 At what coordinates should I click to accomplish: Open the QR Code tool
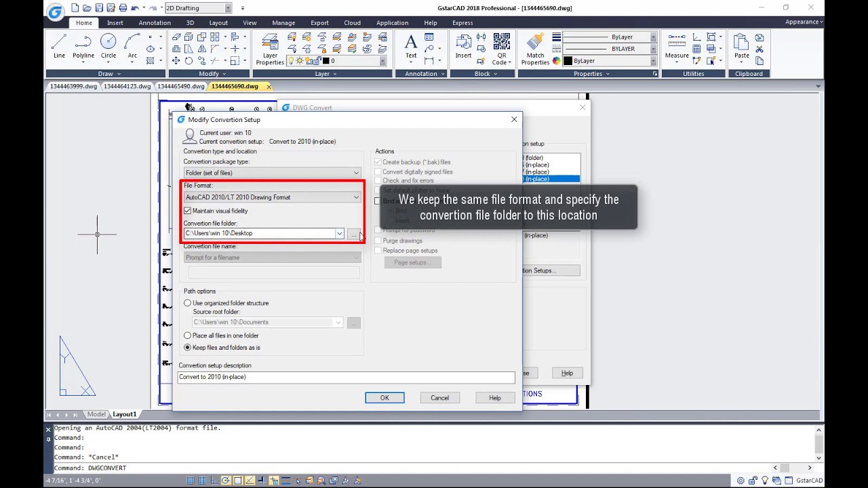(501, 49)
